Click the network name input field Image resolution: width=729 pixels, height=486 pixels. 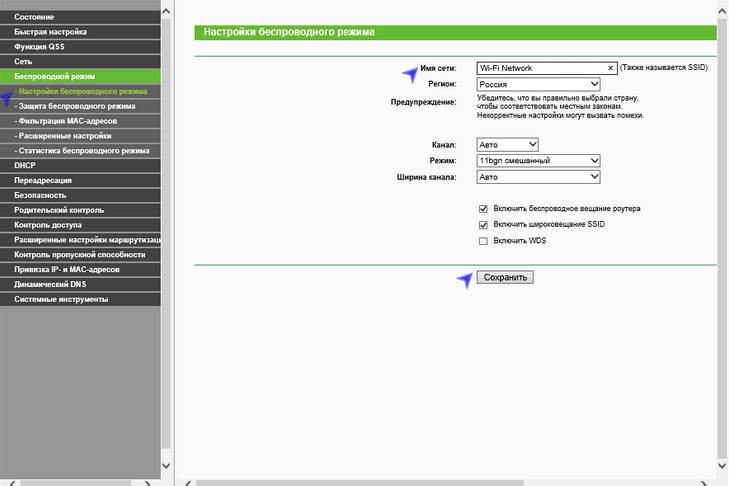(540, 68)
